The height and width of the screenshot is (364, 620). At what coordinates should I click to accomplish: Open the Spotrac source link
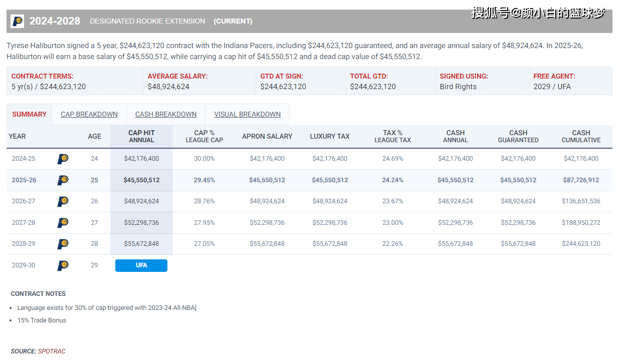pyautogui.click(x=52, y=351)
